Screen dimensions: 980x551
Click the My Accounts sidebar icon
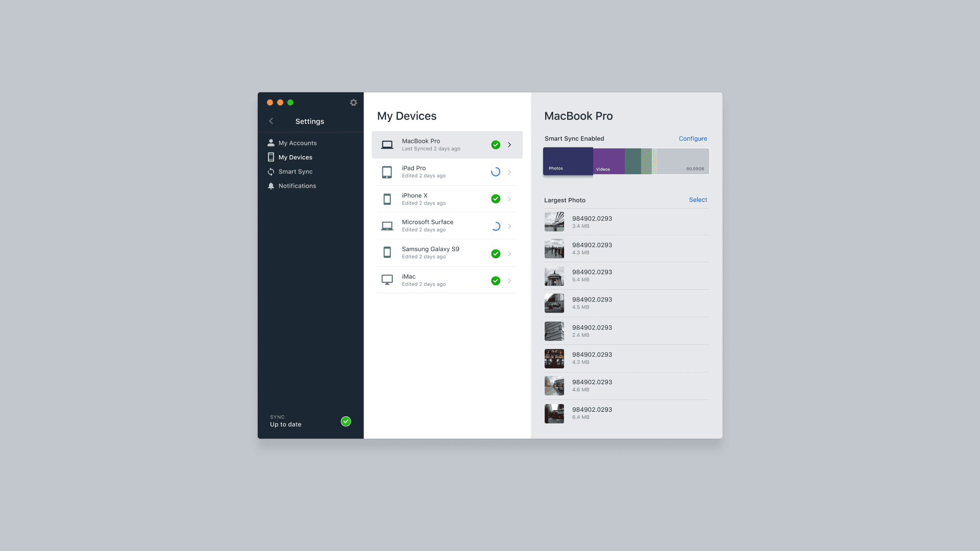tap(271, 143)
